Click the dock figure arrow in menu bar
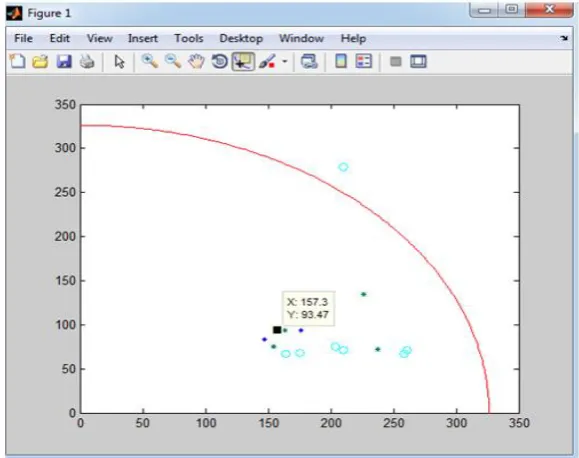This screenshot has height=458, width=579. coord(564,38)
